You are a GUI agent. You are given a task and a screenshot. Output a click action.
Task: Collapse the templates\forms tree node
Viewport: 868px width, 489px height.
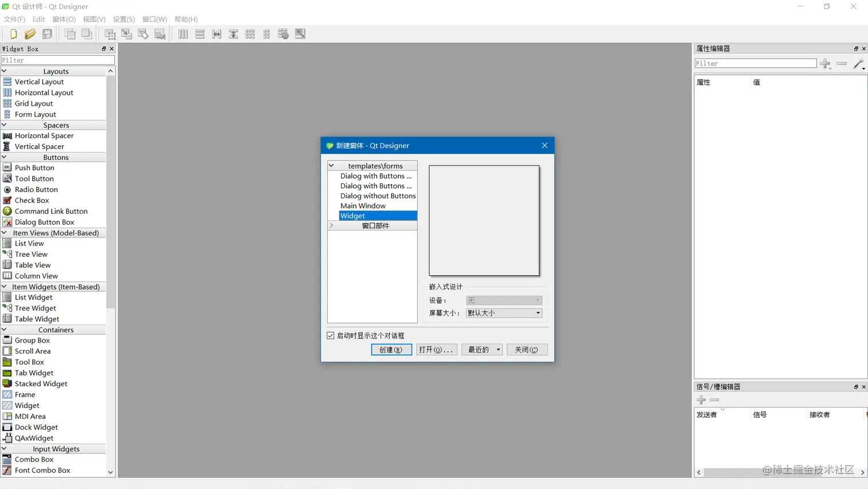click(331, 165)
